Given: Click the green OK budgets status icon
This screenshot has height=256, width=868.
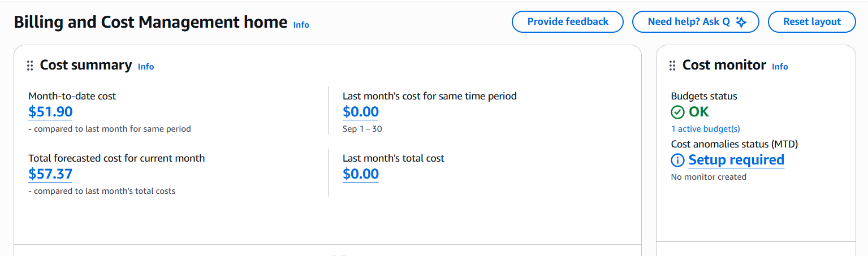Looking at the screenshot, I should pos(677,112).
